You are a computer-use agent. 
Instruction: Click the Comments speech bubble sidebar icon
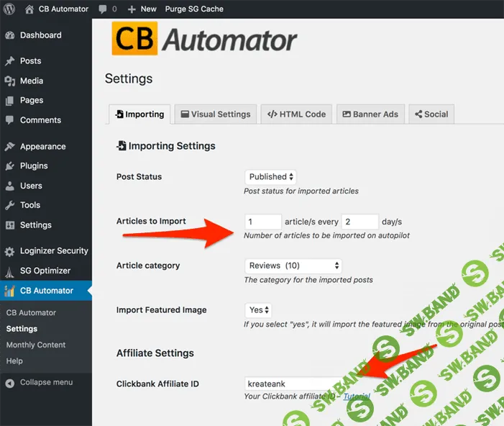click(x=10, y=120)
